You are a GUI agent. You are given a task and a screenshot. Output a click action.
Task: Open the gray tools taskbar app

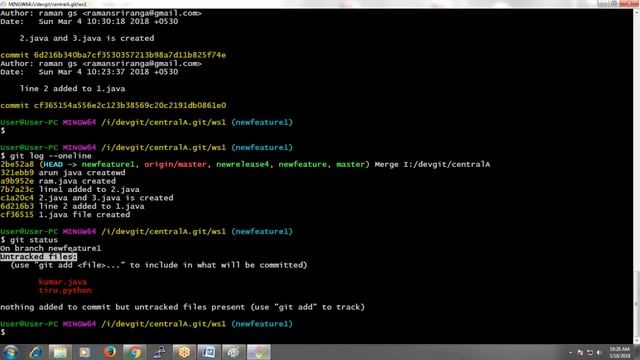click(233, 352)
